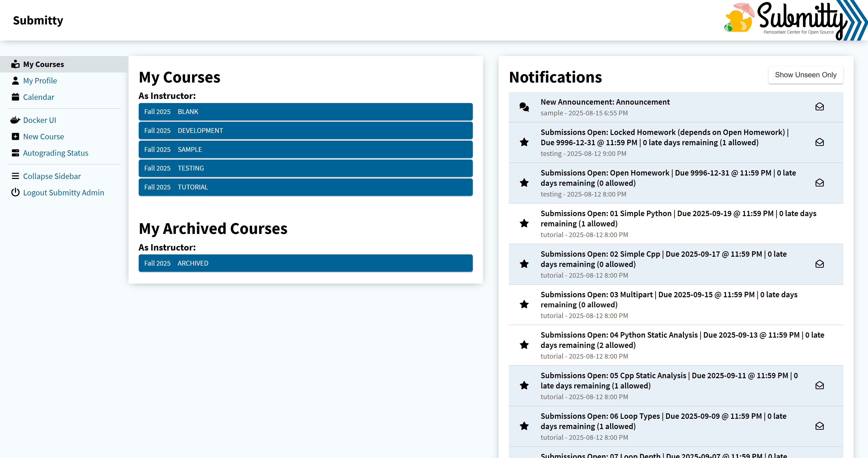Open the Fall 2025 BLANK course
The image size is (868, 458).
click(305, 111)
